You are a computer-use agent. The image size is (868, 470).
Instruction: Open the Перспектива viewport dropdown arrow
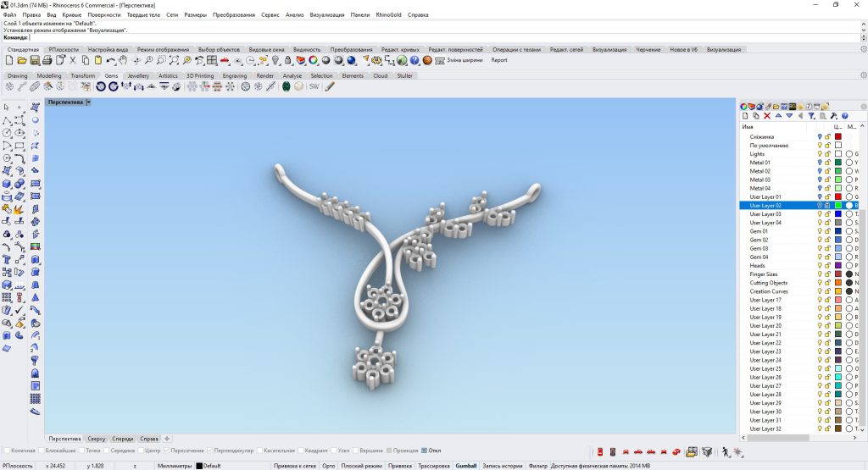pos(88,102)
